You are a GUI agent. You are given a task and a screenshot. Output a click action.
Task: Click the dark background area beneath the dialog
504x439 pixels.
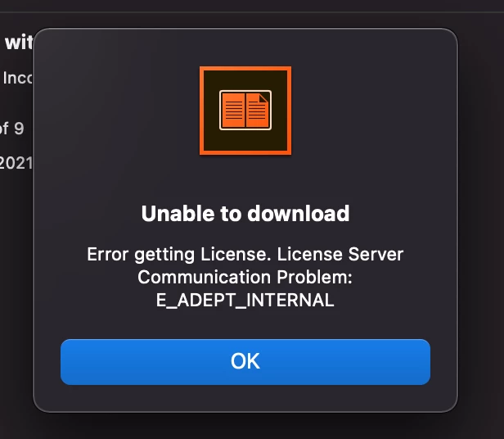pyautogui.click(x=245, y=427)
